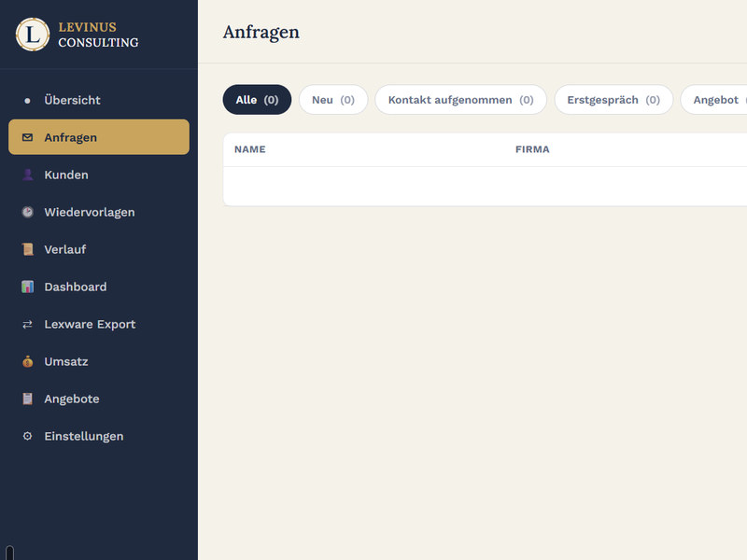Screen dimensions: 747x560
Task: Sort by the NAME column header
Action: (250, 149)
